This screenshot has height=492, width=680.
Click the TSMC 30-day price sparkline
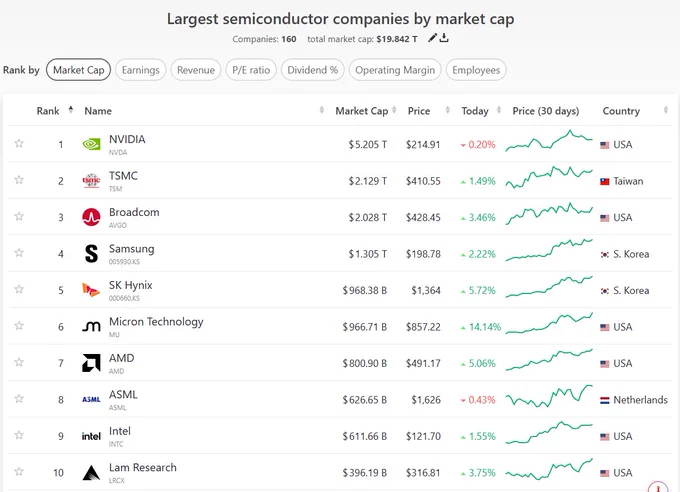[x=549, y=177]
